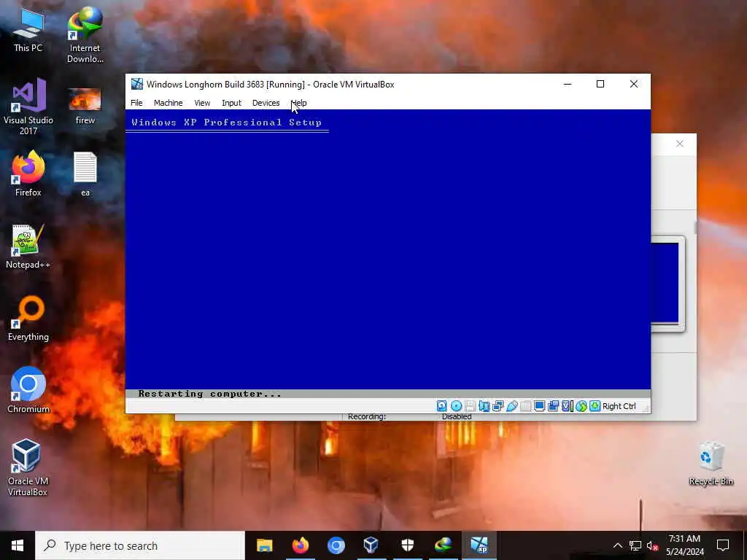The height and width of the screenshot is (560, 747).
Task: Open the Input menu
Action: (231, 103)
